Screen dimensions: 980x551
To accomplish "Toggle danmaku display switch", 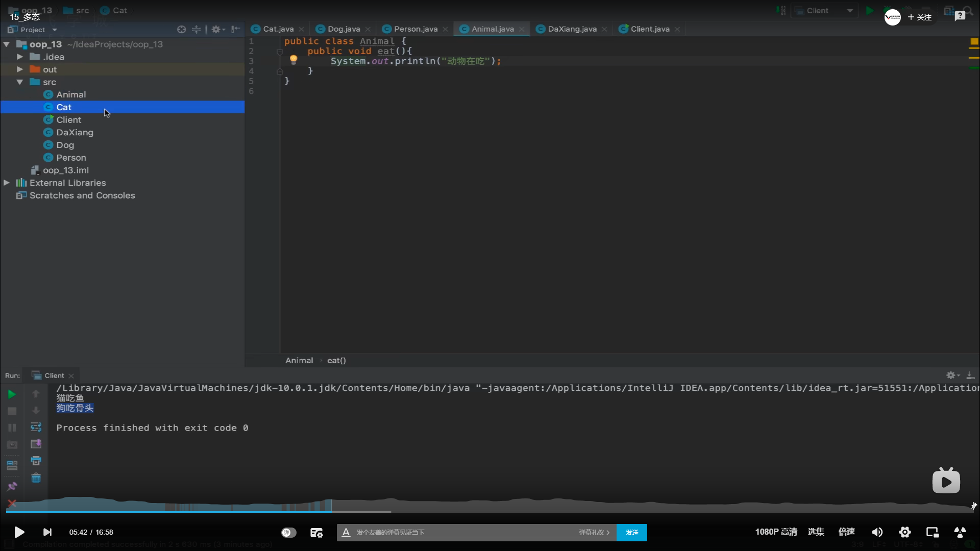I will pyautogui.click(x=288, y=533).
